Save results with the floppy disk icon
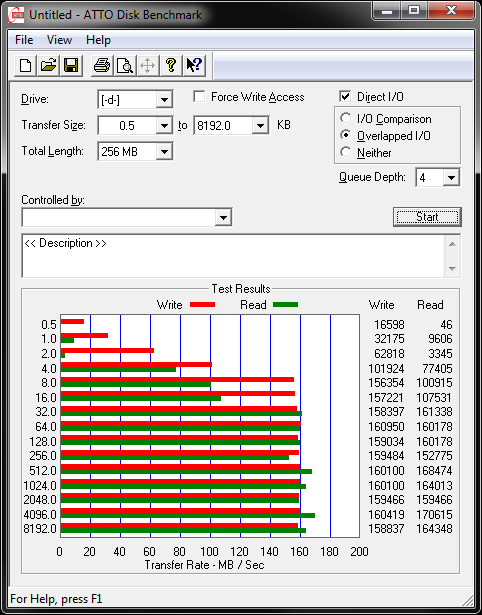This screenshot has width=482, height=615. pos(71,65)
